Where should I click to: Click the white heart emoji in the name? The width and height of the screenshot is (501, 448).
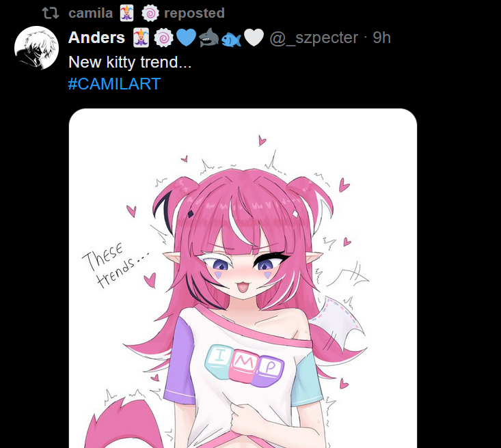[x=254, y=38]
